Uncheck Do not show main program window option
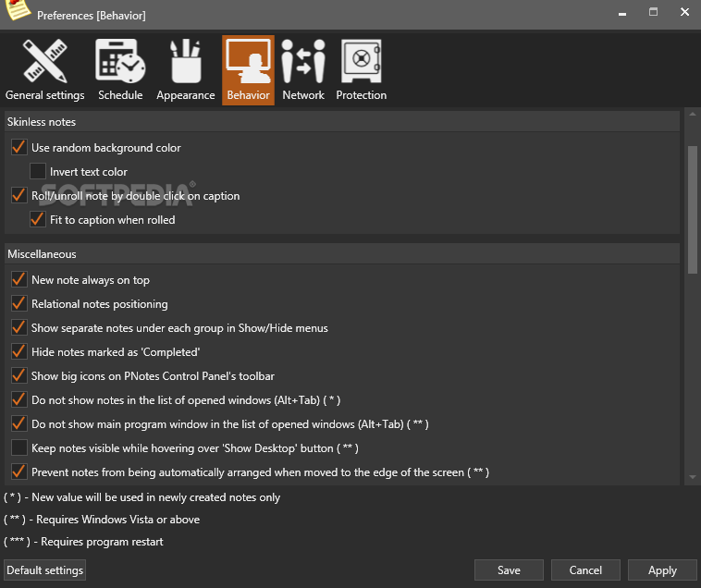 pos(18,424)
